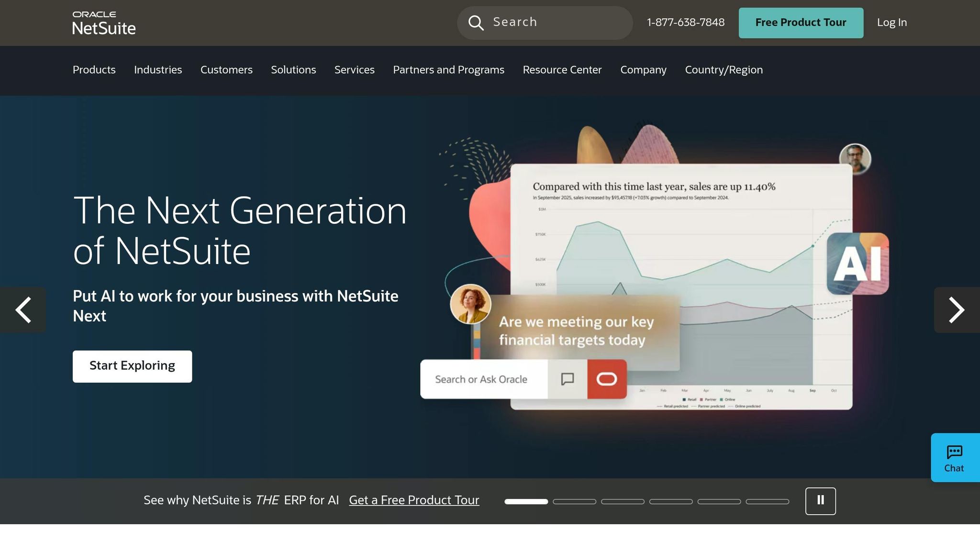Open the Chat widget
Screen dimensions: 980x551
point(955,458)
